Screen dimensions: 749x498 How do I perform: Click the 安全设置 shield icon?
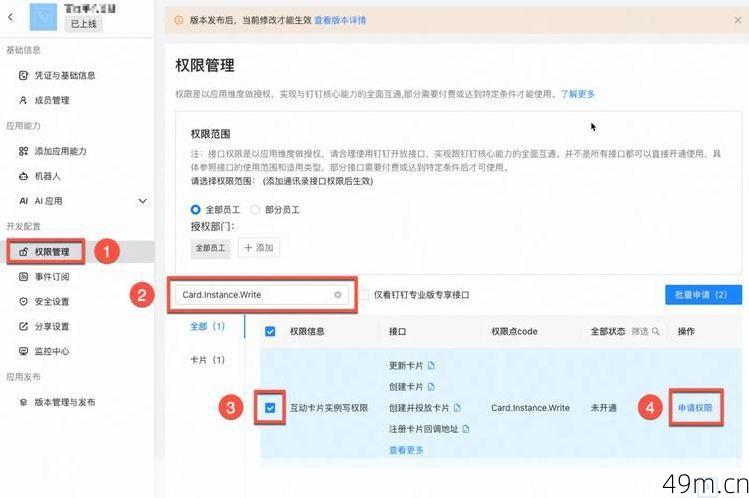[23, 302]
